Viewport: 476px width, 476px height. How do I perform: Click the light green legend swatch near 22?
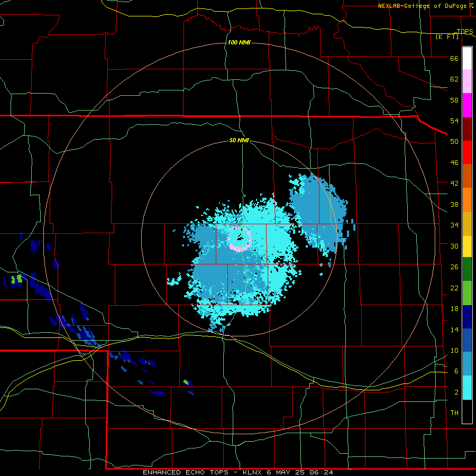(467, 293)
